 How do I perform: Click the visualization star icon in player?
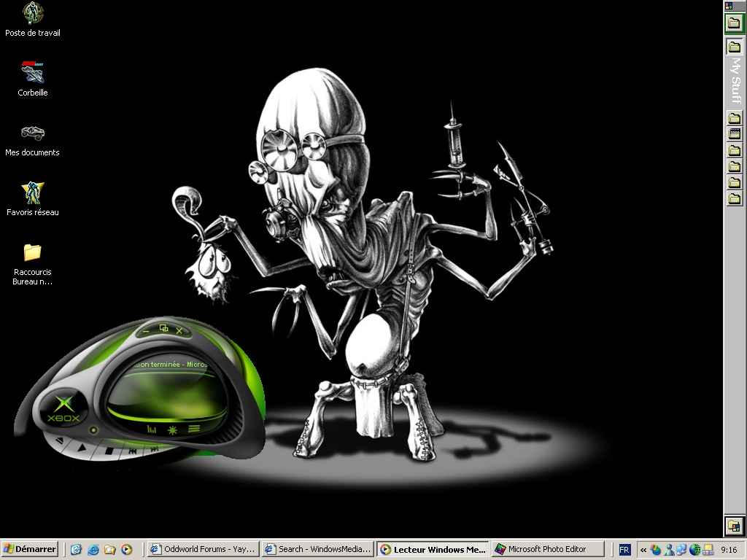coord(173,429)
